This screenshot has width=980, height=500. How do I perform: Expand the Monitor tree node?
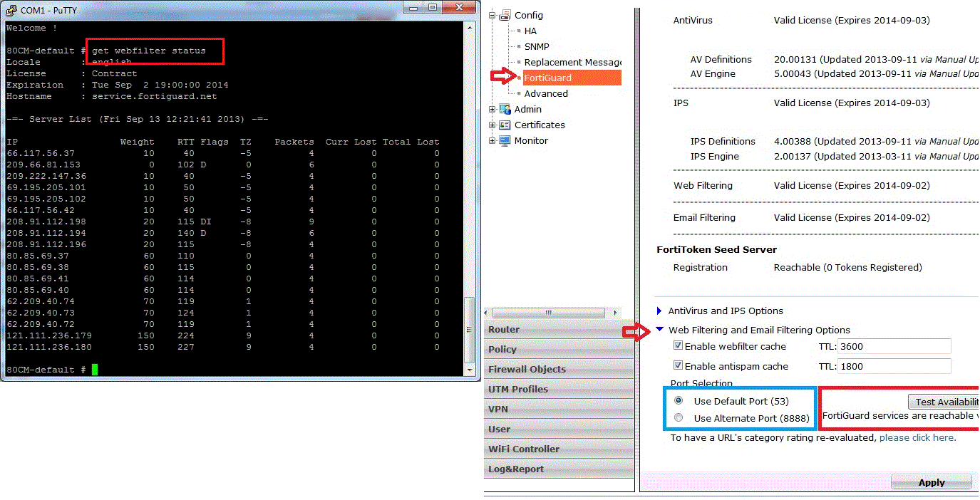(492, 140)
